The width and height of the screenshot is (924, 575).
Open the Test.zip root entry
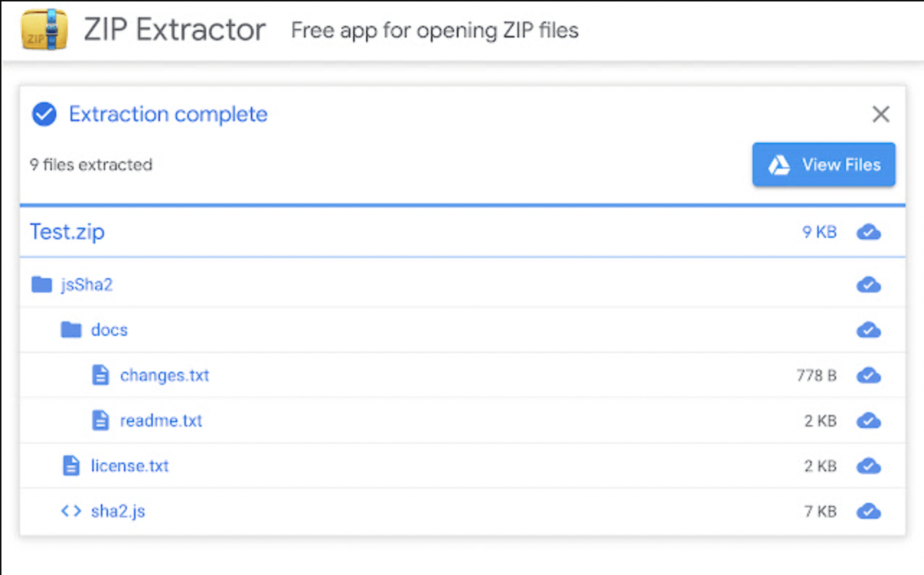pyautogui.click(x=66, y=231)
